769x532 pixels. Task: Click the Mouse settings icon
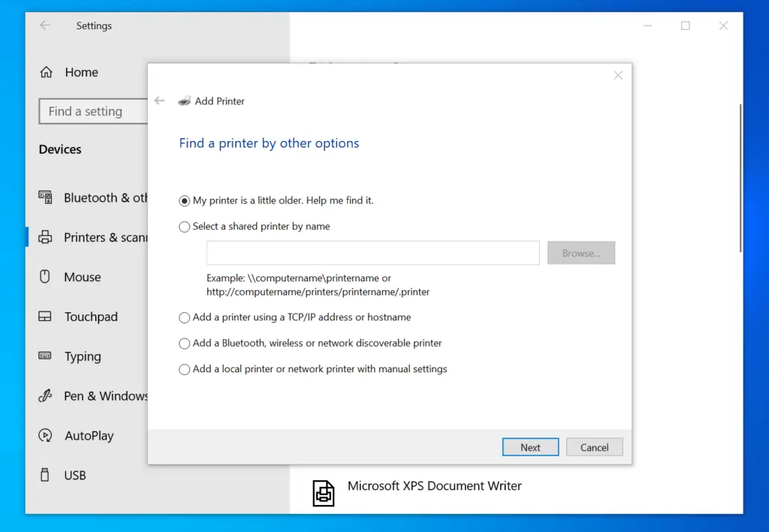pyautogui.click(x=45, y=277)
